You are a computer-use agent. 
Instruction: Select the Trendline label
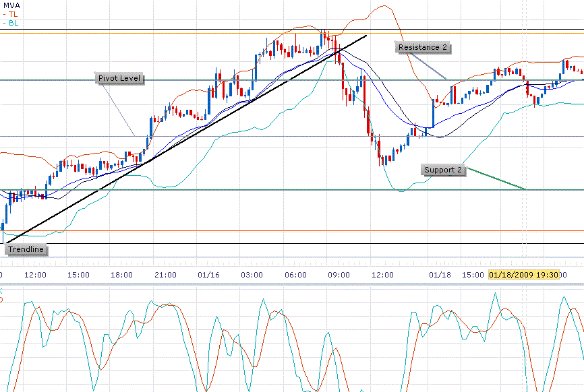[25, 250]
